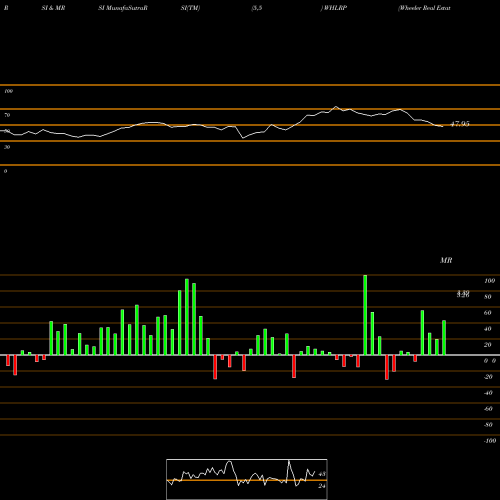Click the MR axis label -80
This screenshot has height=500, width=500.
[488, 425]
